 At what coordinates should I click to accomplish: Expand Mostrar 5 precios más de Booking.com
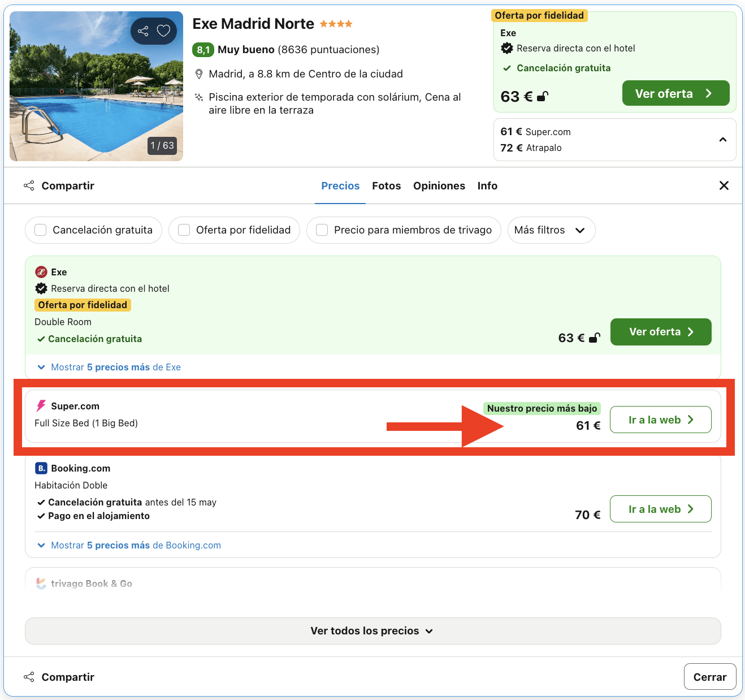point(130,545)
